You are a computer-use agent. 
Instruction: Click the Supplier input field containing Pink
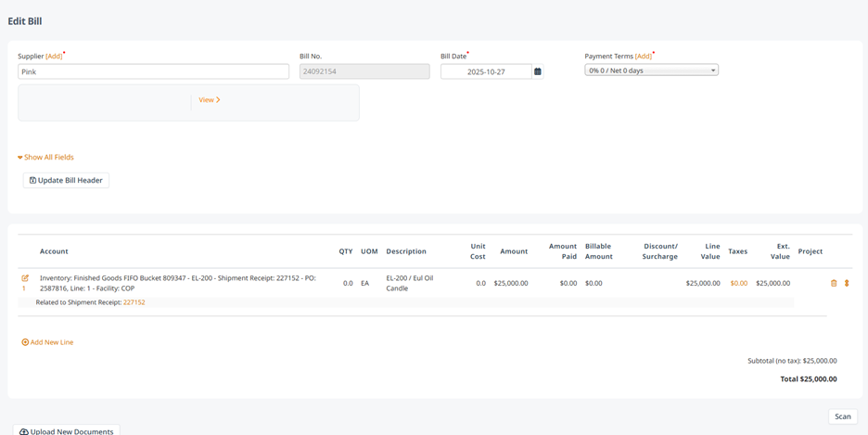tap(153, 71)
